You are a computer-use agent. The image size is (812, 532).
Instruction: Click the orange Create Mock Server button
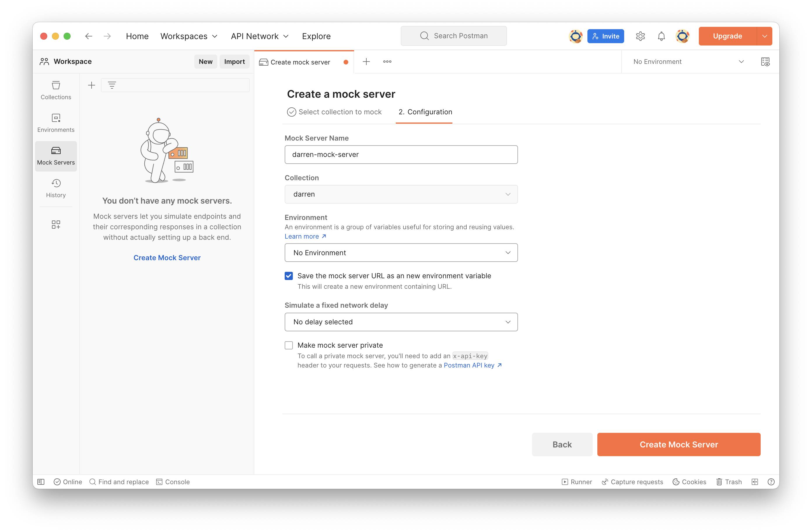click(x=678, y=444)
